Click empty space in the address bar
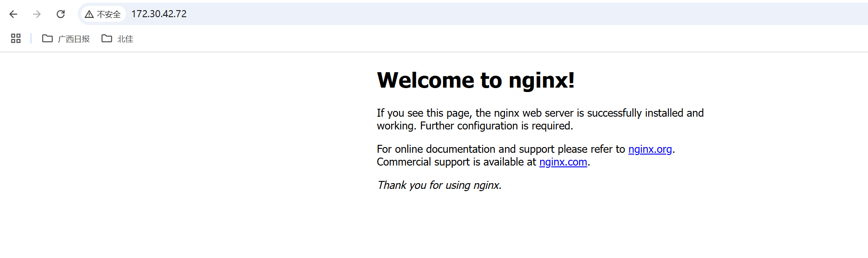 [483, 14]
